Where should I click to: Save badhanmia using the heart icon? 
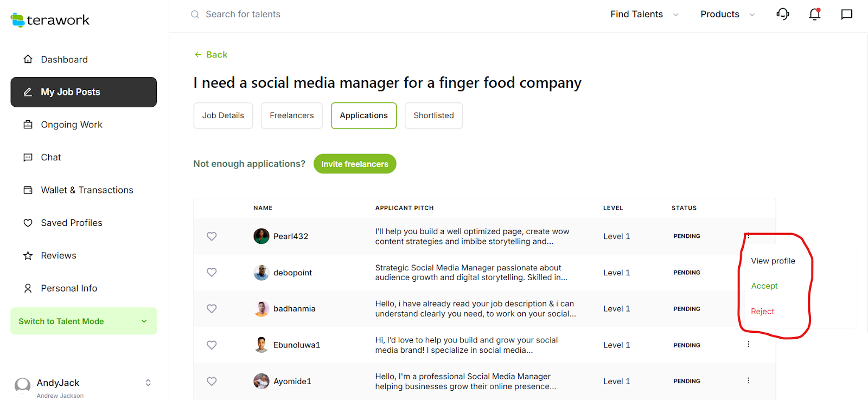(x=212, y=309)
